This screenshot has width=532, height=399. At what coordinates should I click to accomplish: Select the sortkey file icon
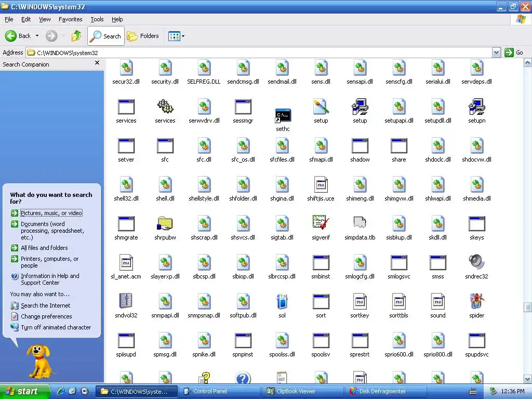pos(360,301)
